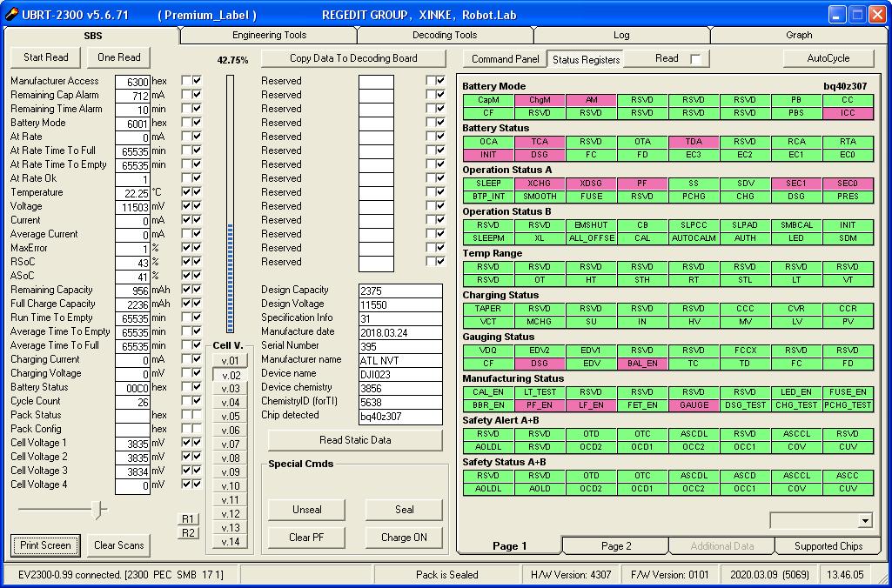Click the vertical 42.75% charge level bar
892x588 pixels.
click(x=231, y=204)
